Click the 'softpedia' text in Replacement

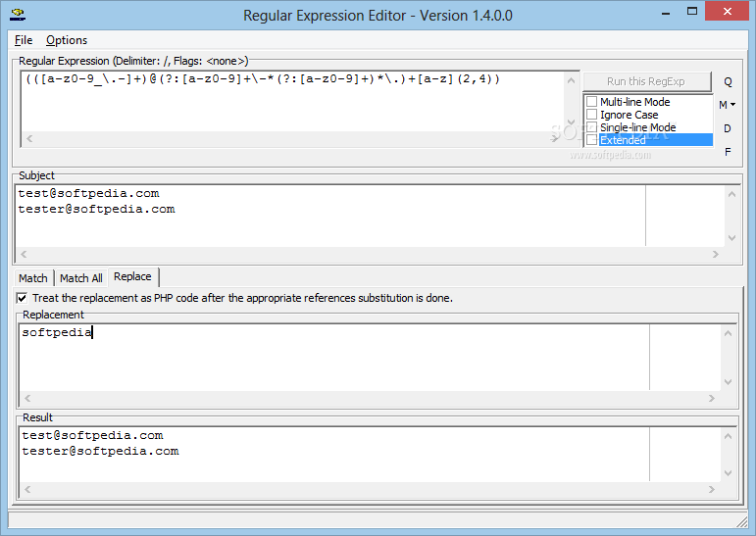(x=57, y=332)
